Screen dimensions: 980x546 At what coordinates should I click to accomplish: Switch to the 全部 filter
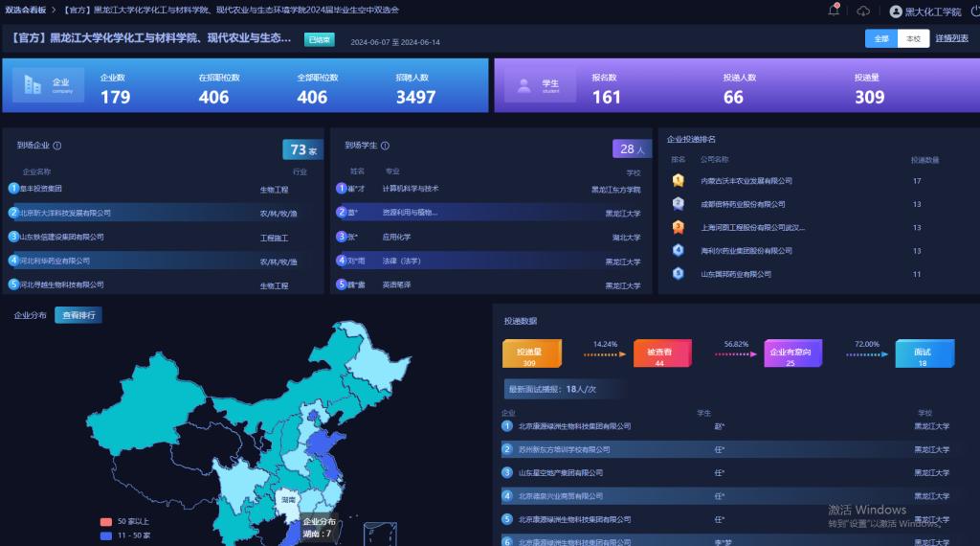pyautogui.click(x=881, y=38)
